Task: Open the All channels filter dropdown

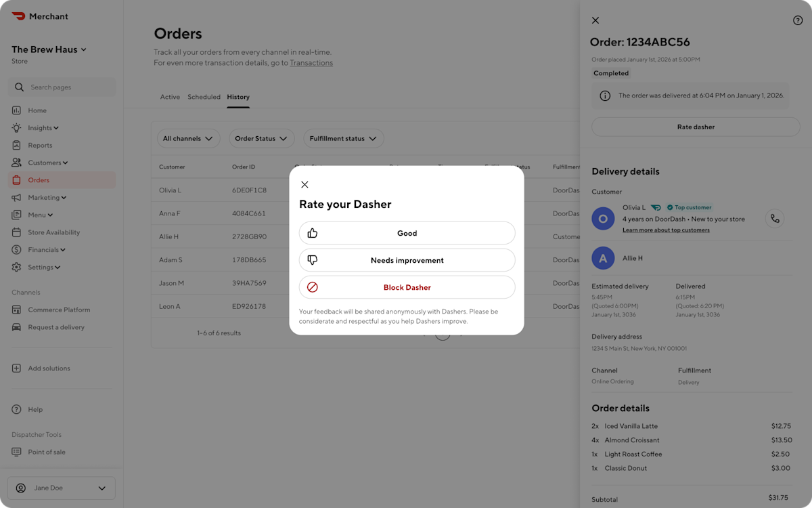Action: point(188,138)
